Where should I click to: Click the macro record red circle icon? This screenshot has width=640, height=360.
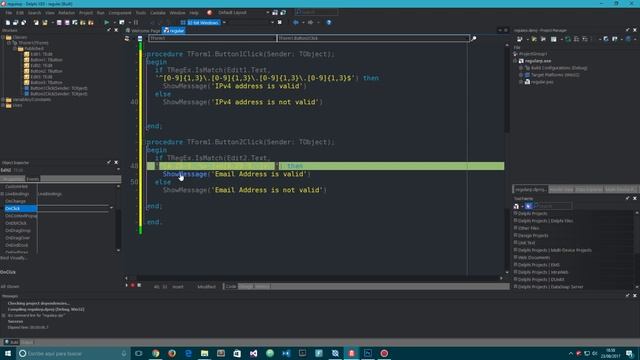click(133, 286)
